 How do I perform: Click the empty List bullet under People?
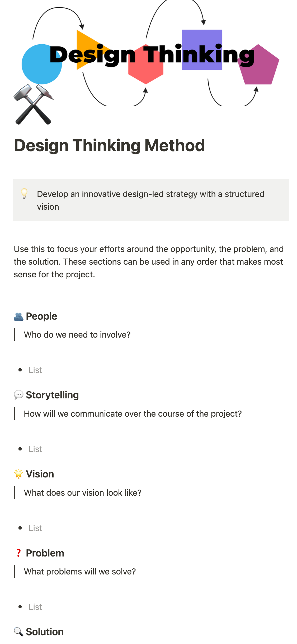[35, 370]
